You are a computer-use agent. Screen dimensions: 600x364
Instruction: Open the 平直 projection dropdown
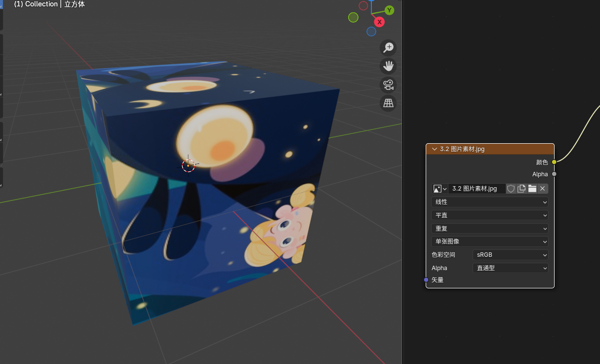pos(489,215)
